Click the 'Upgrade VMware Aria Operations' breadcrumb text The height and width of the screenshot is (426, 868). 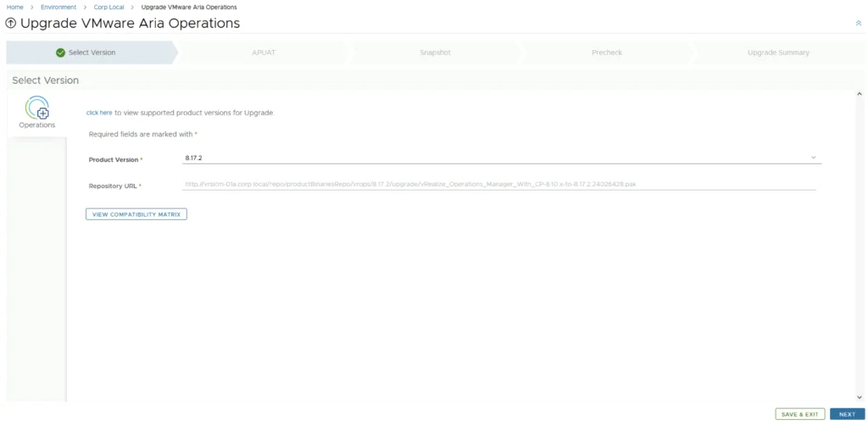click(x=189, y=7)
